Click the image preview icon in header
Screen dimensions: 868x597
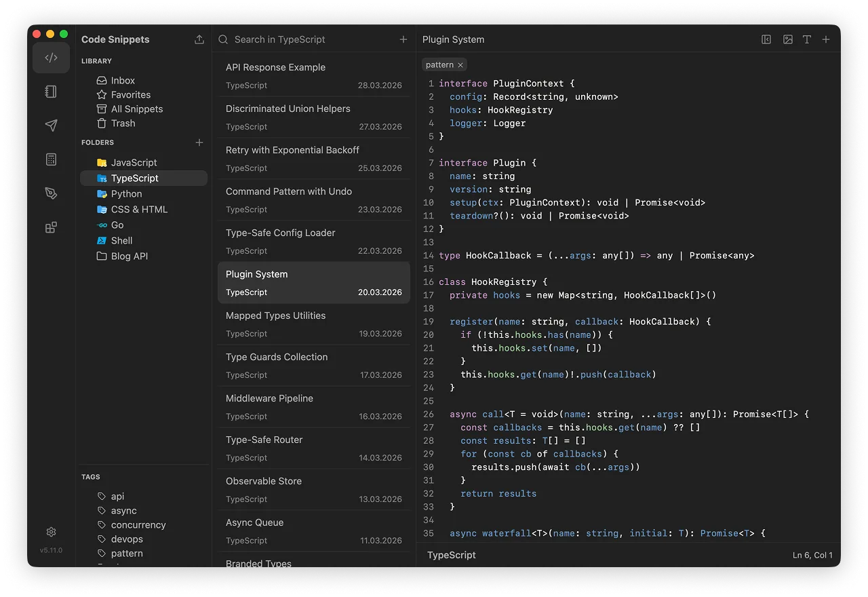(x=788, y=39)
